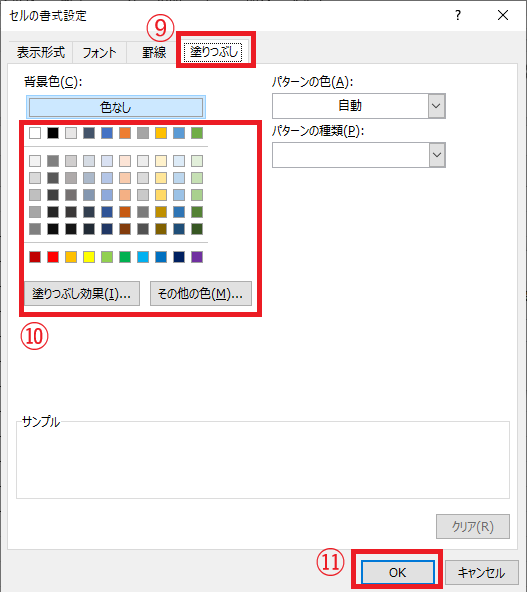Expand the パターンの種類 dropdown arrow
Screen dimensions: 527x592
point(437,155)
